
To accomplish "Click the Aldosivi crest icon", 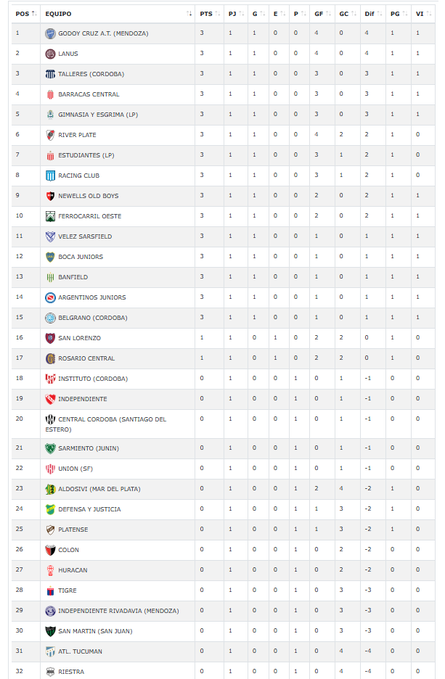I will tap(50, 489).
